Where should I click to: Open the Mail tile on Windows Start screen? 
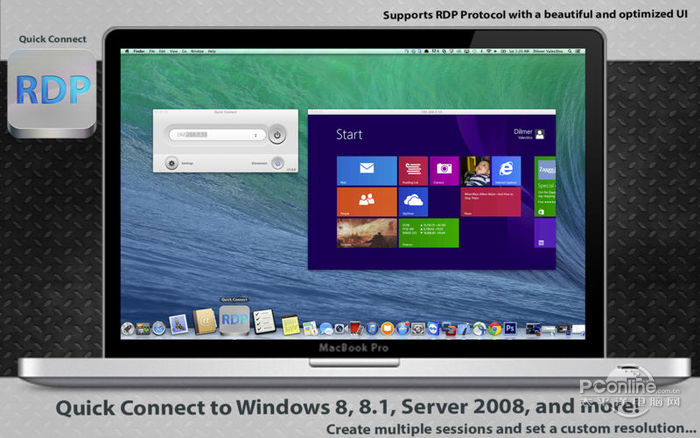(x=367, y=171)
